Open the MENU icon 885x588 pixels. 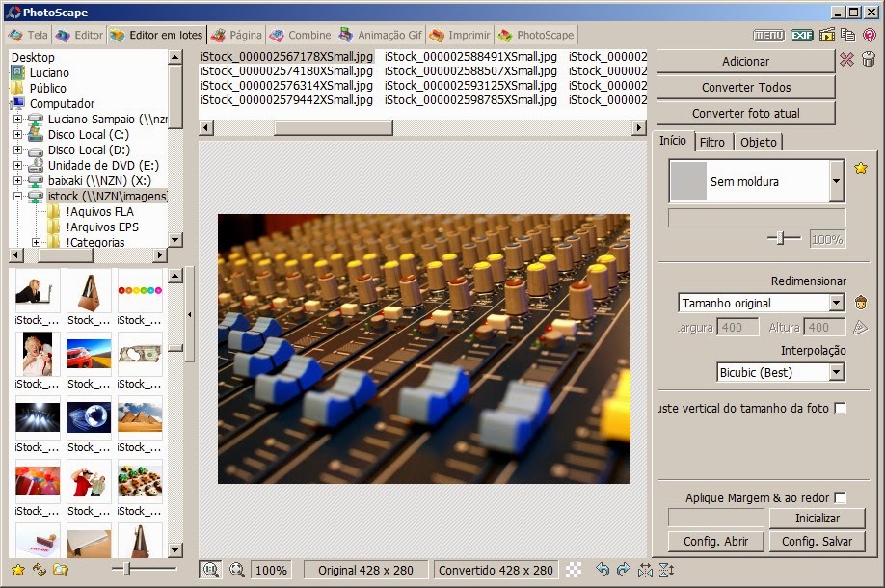(768, 35)
